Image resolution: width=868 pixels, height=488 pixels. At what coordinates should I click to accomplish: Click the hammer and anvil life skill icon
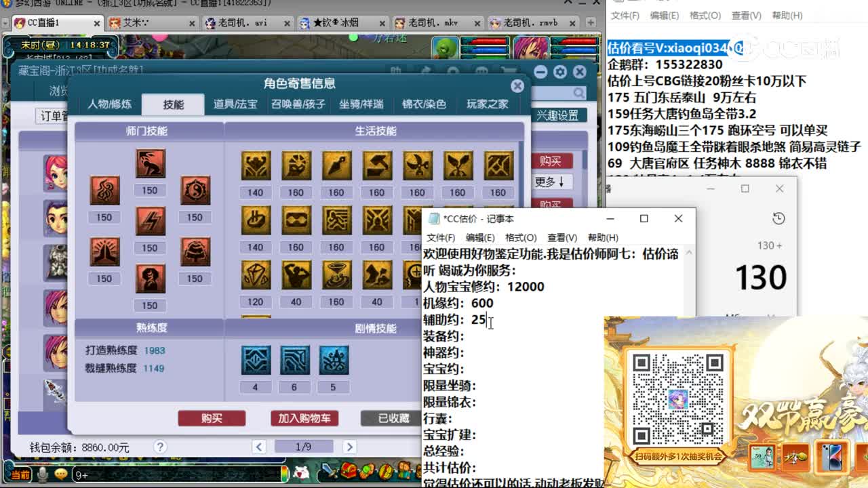coord(377,166)
